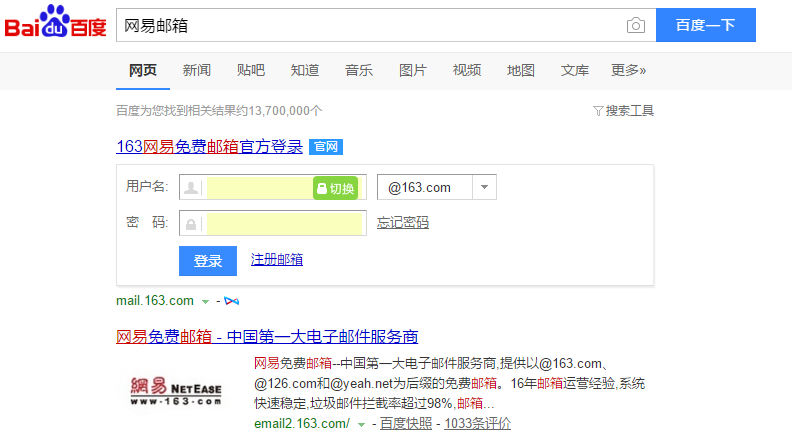Click the padlock icon in password field

click(x=191, y=224)
